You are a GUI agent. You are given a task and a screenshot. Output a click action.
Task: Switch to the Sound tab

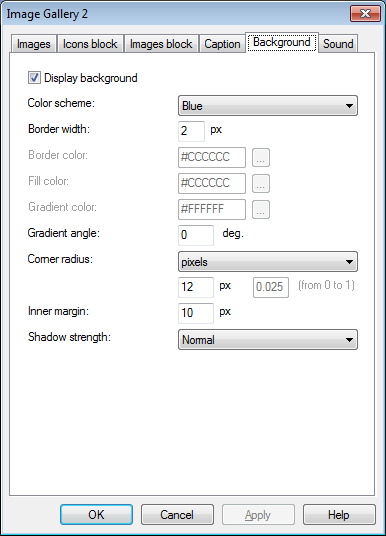338,44
